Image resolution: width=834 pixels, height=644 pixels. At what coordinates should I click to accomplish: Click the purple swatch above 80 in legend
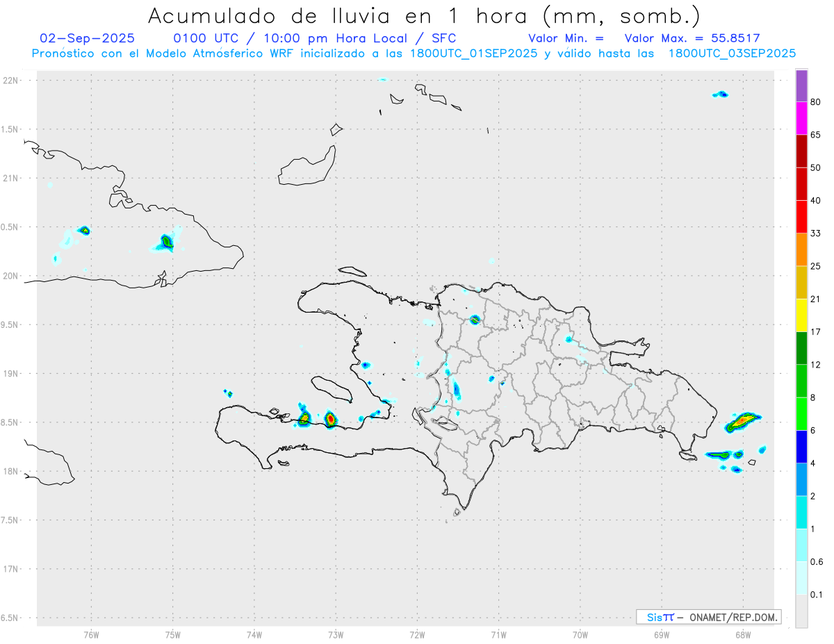801,86
